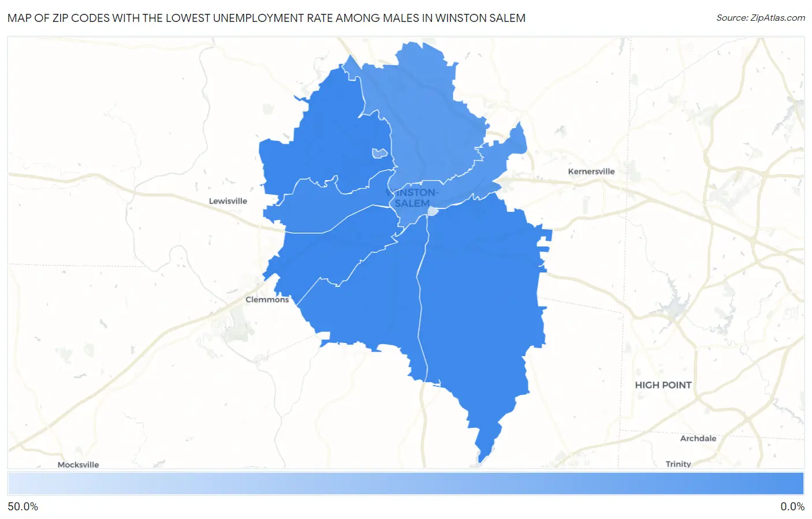
Task: Select the Clemmons label on the map
Action: [267, 300]
